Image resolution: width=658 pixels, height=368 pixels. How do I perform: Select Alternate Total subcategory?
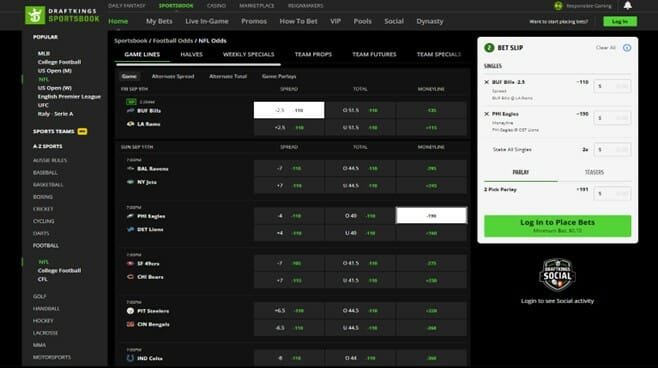coord(228,76)
